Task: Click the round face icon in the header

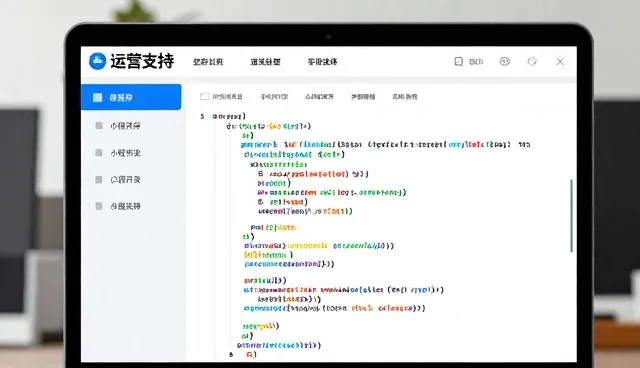Action: point(505,61)
